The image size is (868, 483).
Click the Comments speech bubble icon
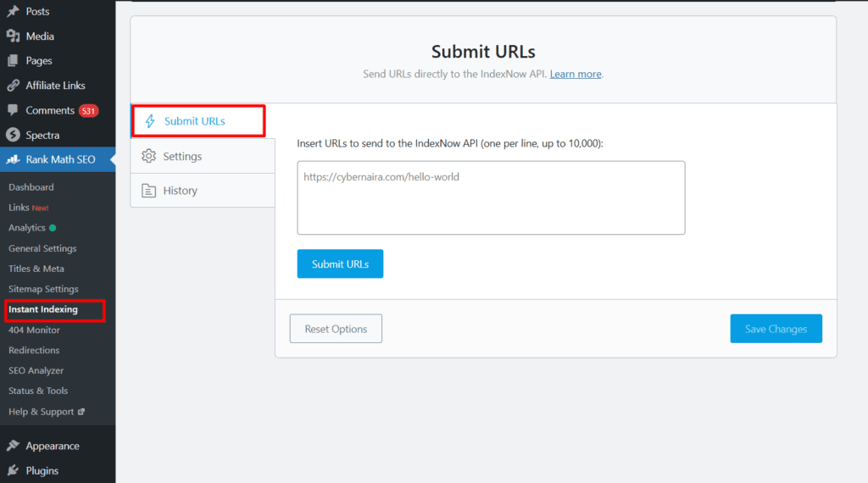[13, 109]
